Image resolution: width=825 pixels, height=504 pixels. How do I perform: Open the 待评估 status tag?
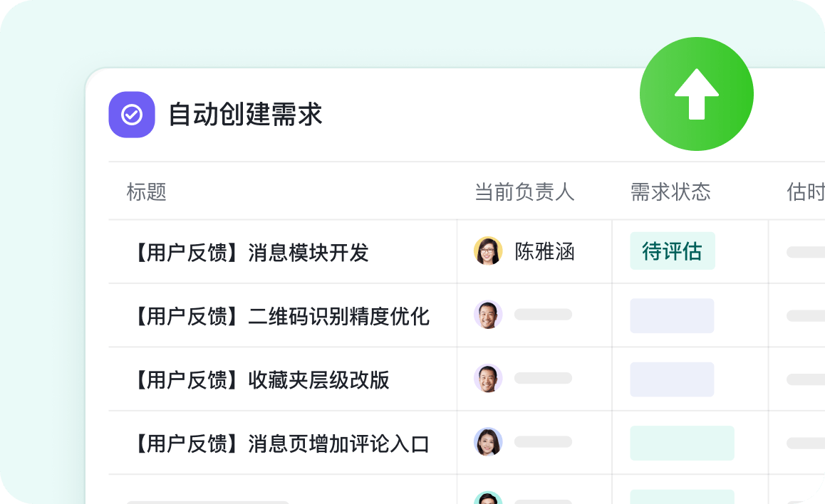[x=672, y=251]
